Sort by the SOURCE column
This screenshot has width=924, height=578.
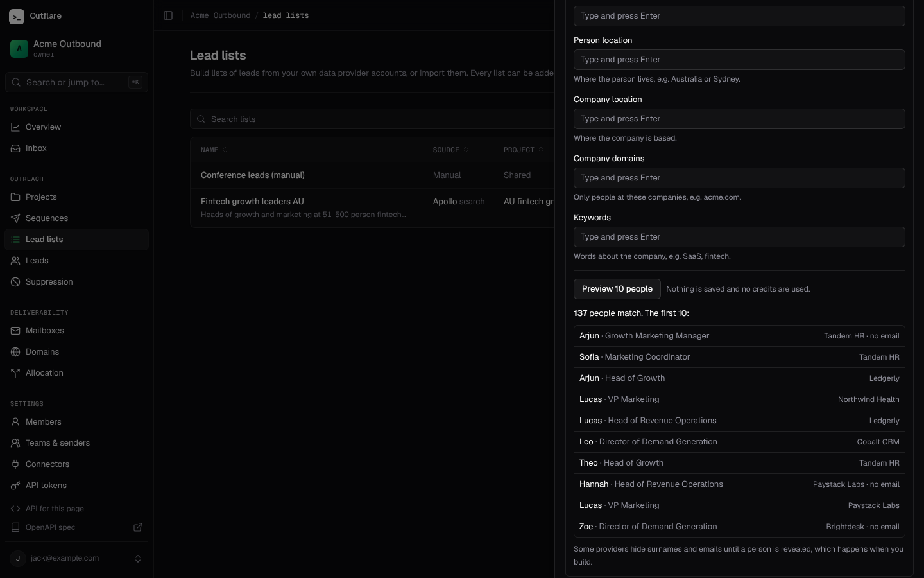click(x=451, y=150)
